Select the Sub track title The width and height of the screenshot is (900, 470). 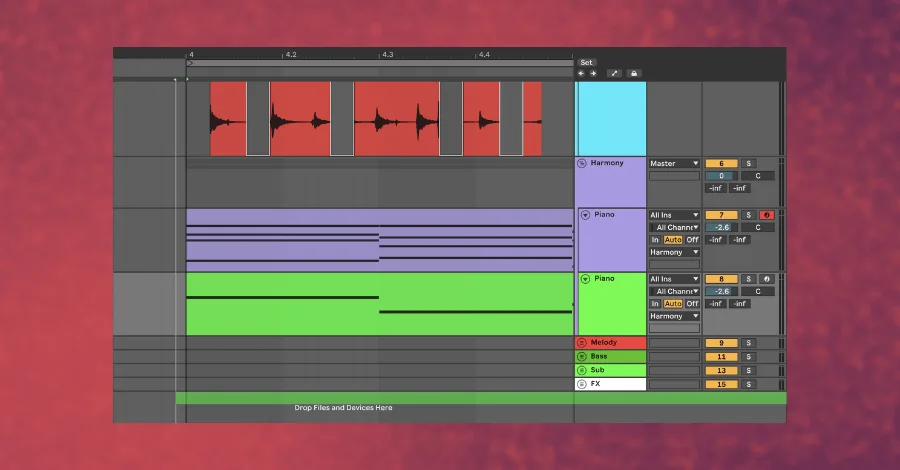598,370
